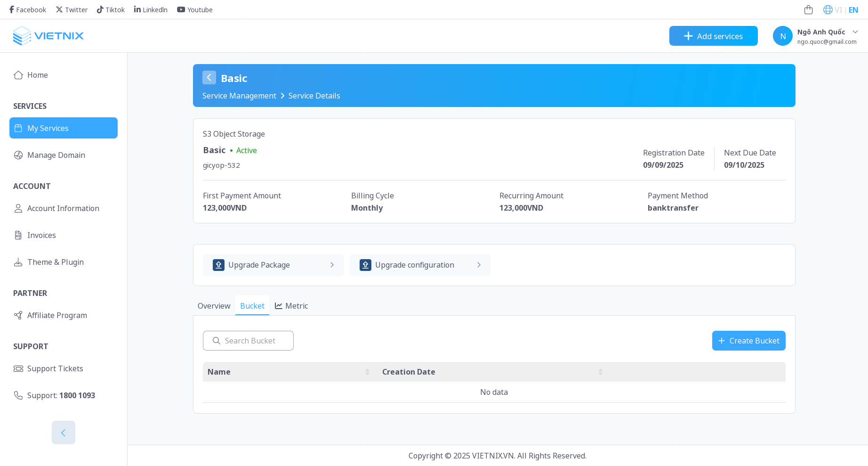Switch to the Overview tab
868x466 pixels.
click(214, 306)
